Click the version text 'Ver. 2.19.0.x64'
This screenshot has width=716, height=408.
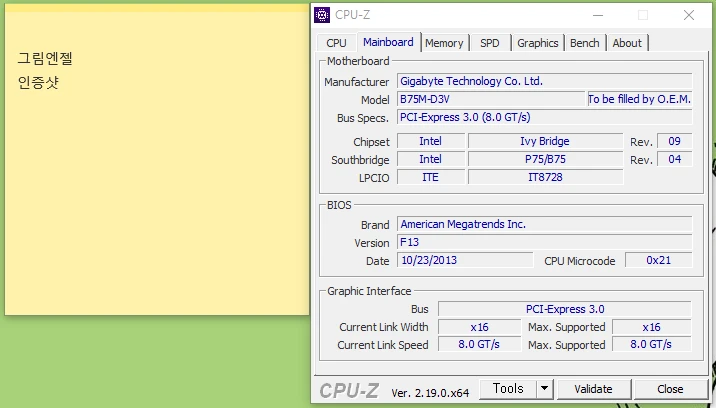point(430,392)
